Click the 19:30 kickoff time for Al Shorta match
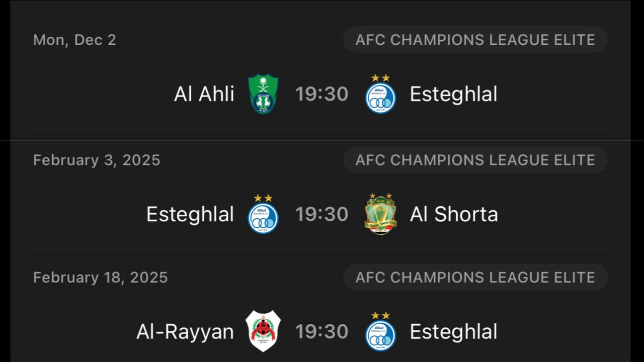The width and height of the screenshot is (644, 362). point(321,214)
